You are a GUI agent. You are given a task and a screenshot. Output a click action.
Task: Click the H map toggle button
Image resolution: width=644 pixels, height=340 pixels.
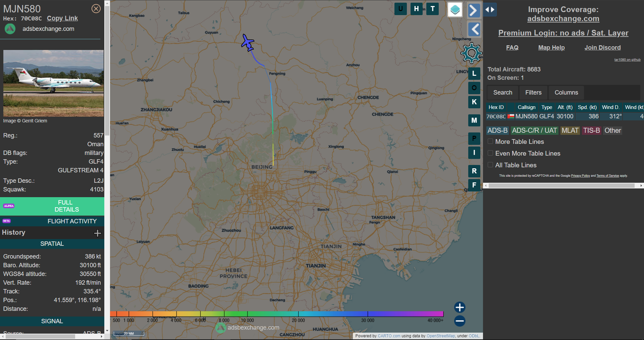pyautogui.click(x=416, y=9)
